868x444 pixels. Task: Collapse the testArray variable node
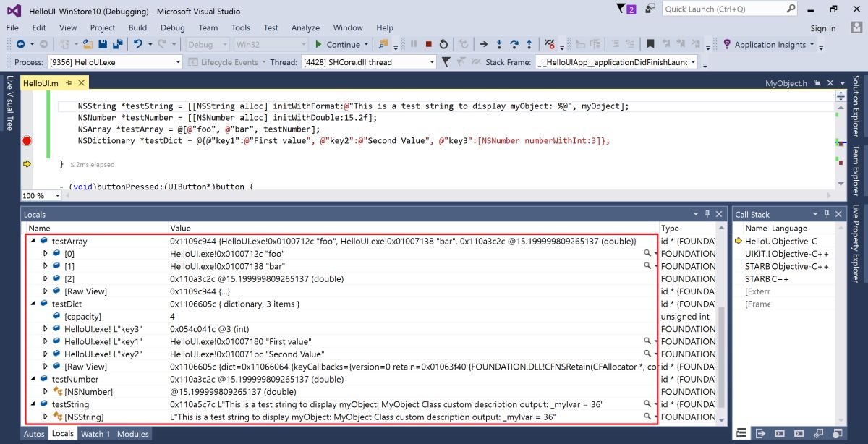[33, 241]
